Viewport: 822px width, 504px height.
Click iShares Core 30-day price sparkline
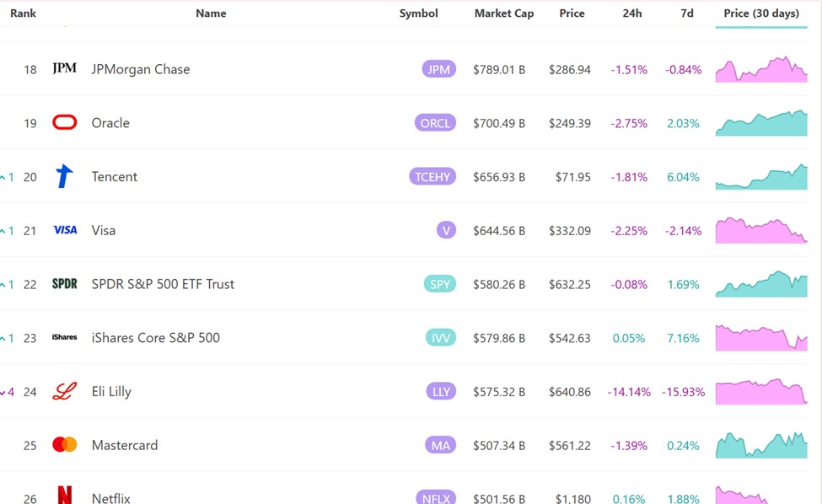click(x=761, y=338)
